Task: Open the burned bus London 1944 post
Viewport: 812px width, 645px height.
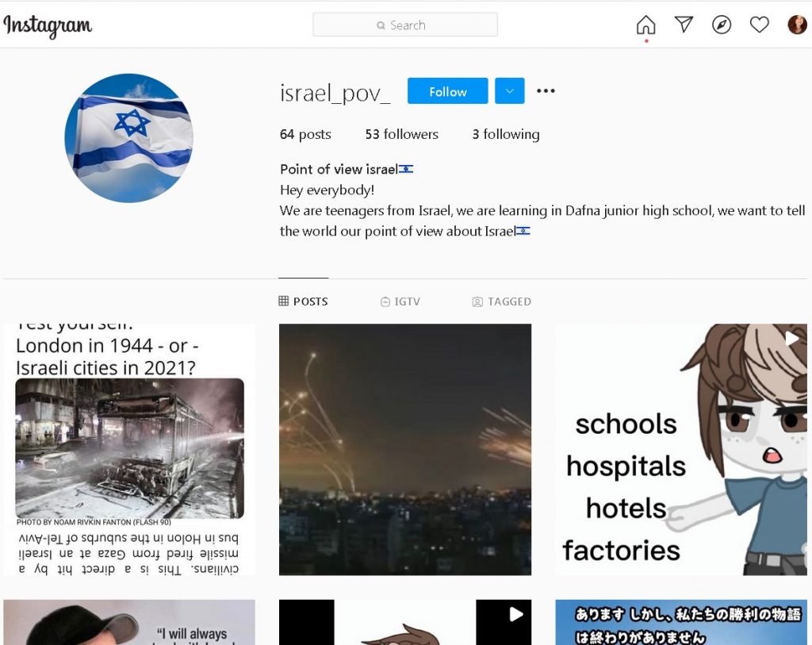Action: [x=129, y=449]
